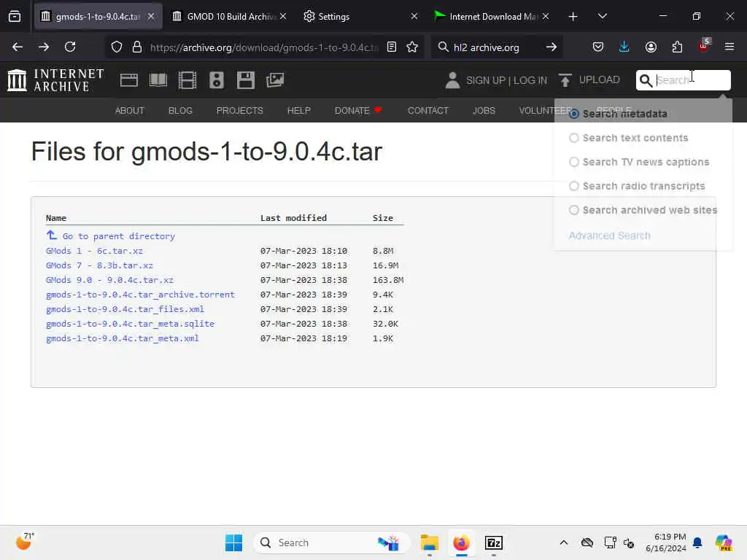Open the CONTACT nav item
Viewport: 747px width, 560px height.
(428, 111)
